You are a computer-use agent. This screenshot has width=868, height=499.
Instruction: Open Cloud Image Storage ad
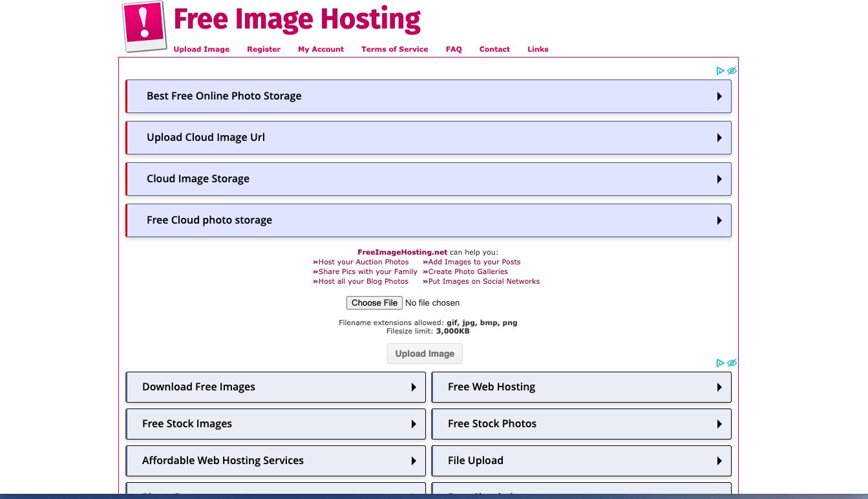pyautogui.click(x=429, y=179)
